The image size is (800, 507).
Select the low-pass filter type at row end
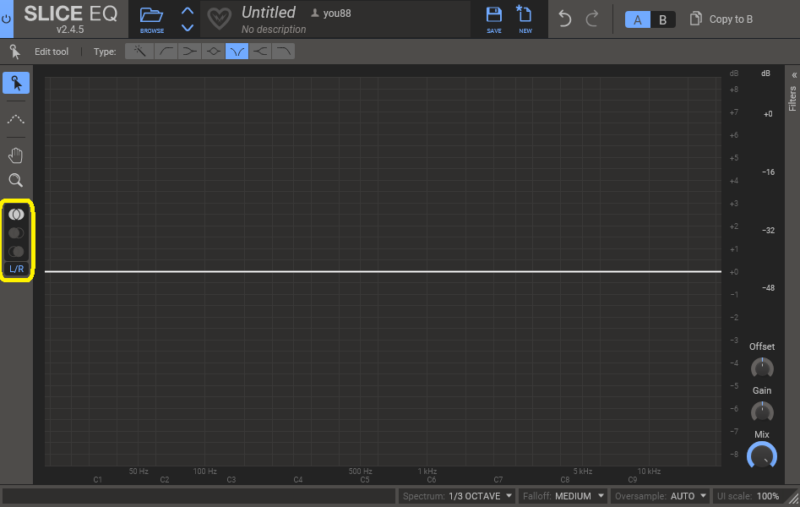click(x=284, y=51)
